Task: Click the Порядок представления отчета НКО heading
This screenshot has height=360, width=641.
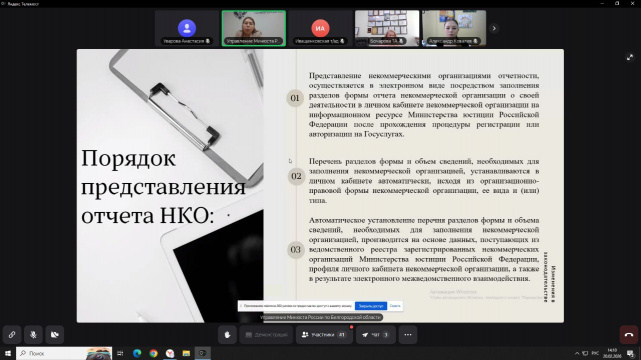Action: pyautogui.click(x=163, y=187)
